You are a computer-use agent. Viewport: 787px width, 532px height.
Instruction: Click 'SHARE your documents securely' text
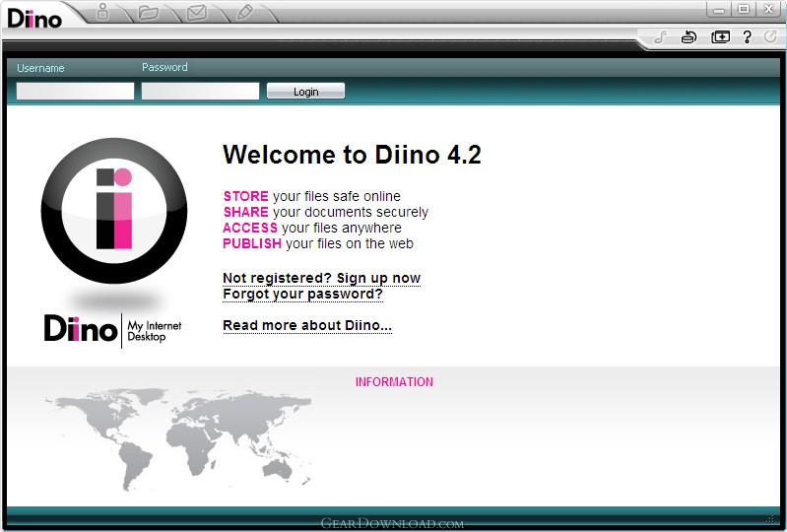point(326,212)
